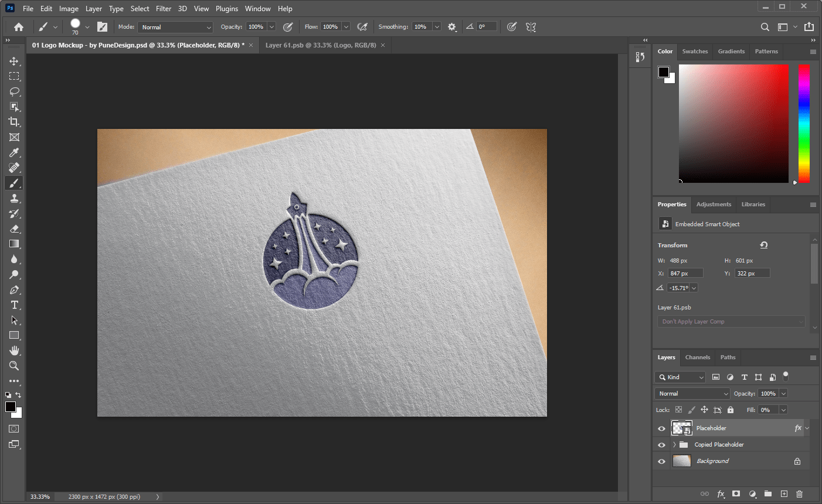Switch to the Channels tab
This screenshot has width=822, height=504.
[698, 357]
